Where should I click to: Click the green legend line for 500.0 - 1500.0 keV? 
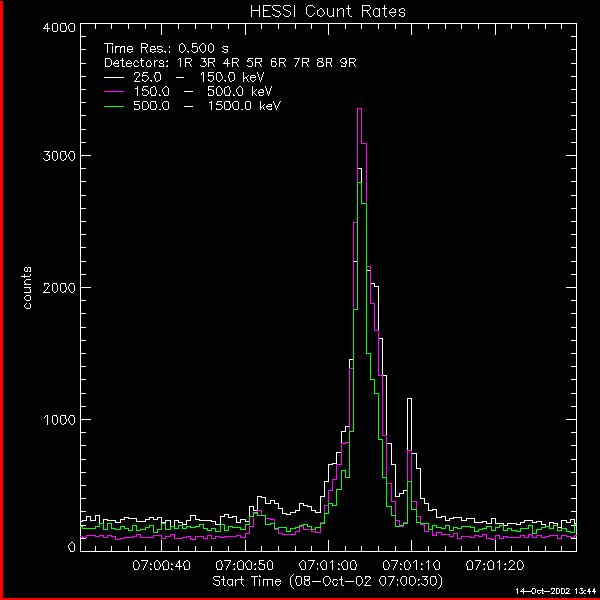pos(114,106)
